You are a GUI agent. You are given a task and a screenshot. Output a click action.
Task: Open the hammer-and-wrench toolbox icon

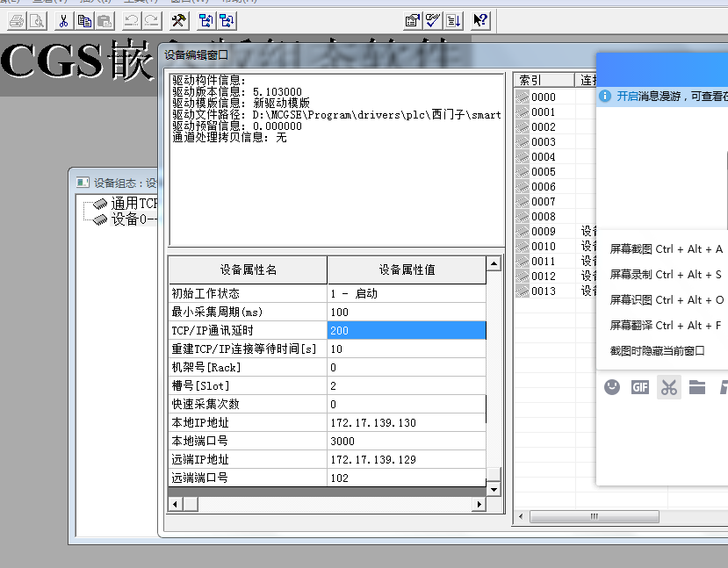[178, 20]
